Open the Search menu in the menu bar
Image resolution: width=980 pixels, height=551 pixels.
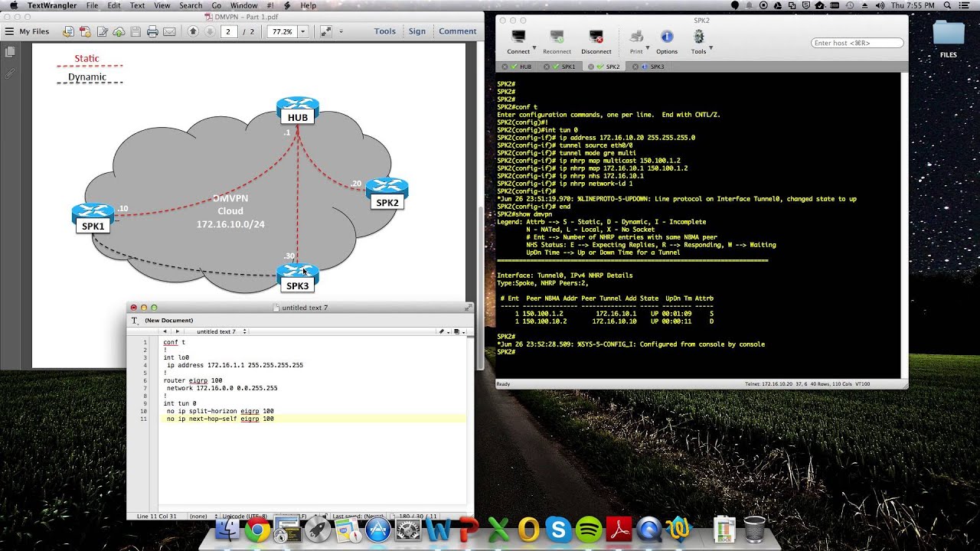click(x=191, y=5)
